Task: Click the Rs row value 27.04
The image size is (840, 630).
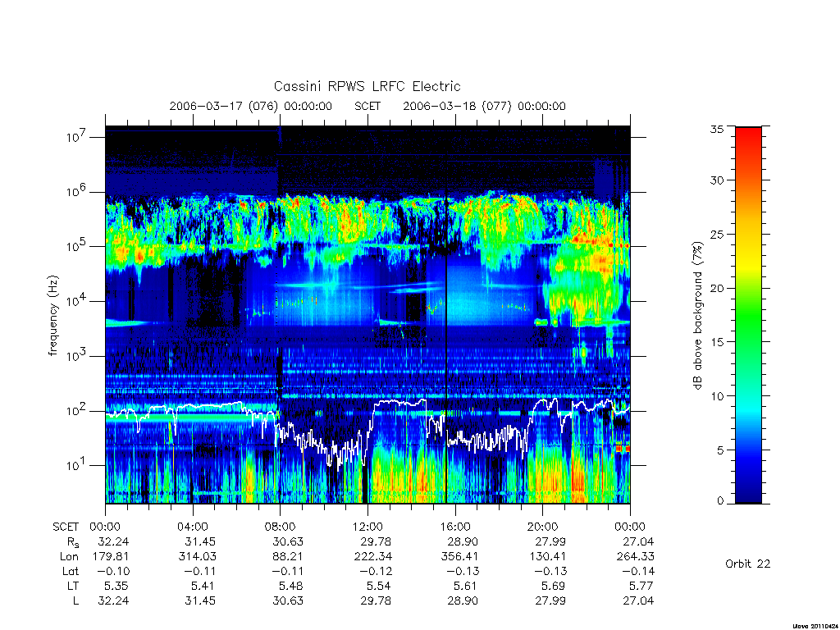Action: pyautogui.click(x=638, y=541)
